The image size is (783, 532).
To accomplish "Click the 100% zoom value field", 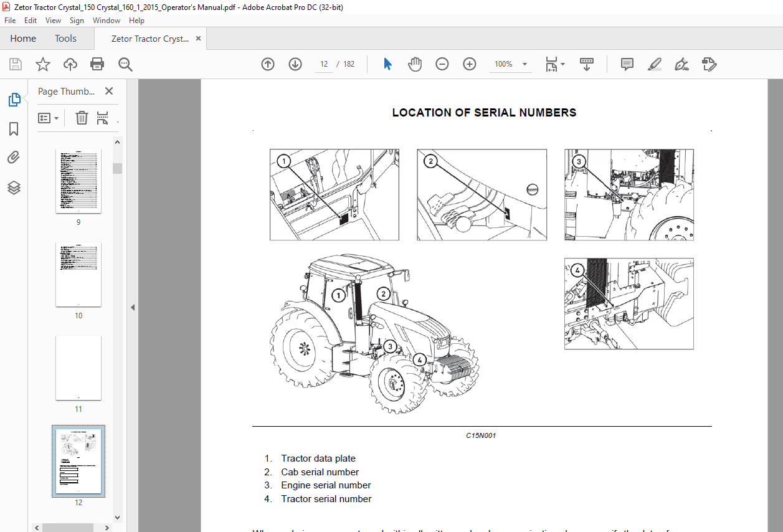I will click(503, 64).
